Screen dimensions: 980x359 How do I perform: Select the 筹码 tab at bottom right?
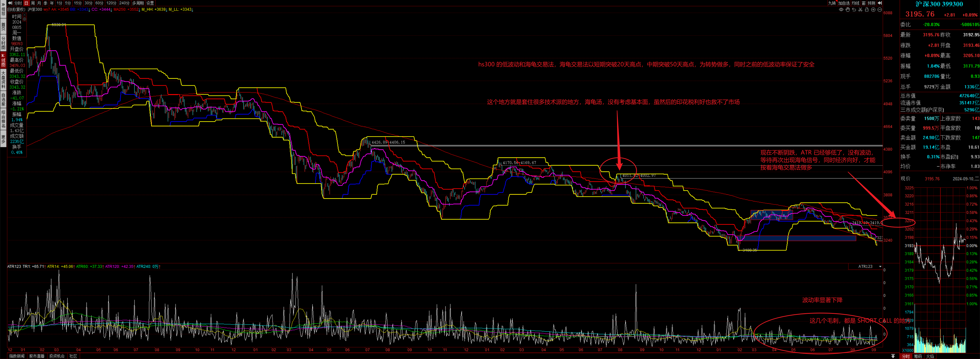click(918, 356)
